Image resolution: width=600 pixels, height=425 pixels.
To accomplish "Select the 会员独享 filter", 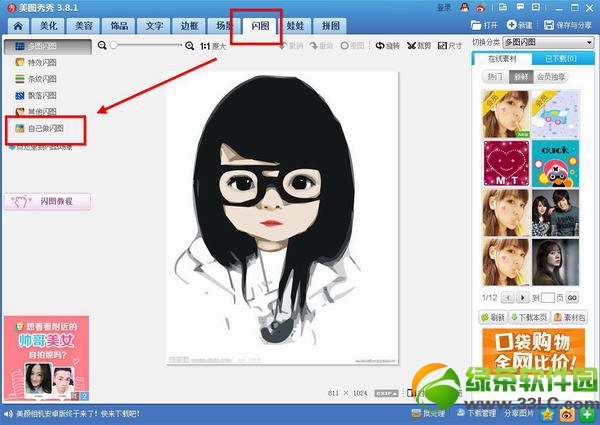I will [x=551, y=77].
